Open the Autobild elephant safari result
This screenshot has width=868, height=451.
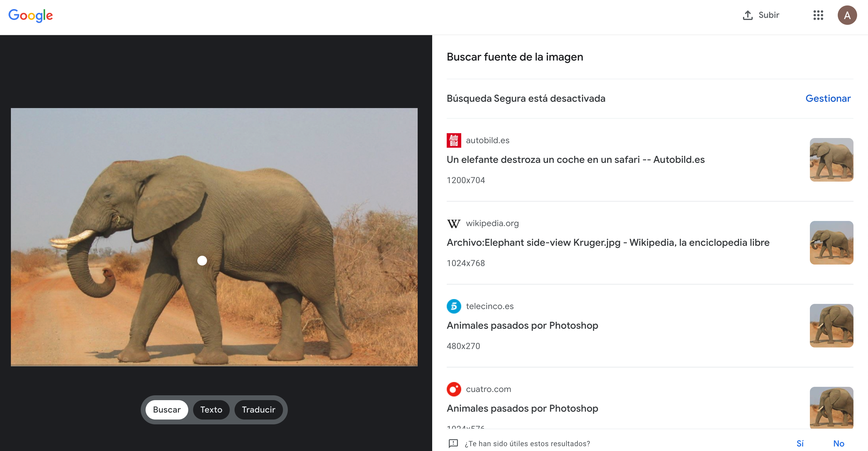575,160
